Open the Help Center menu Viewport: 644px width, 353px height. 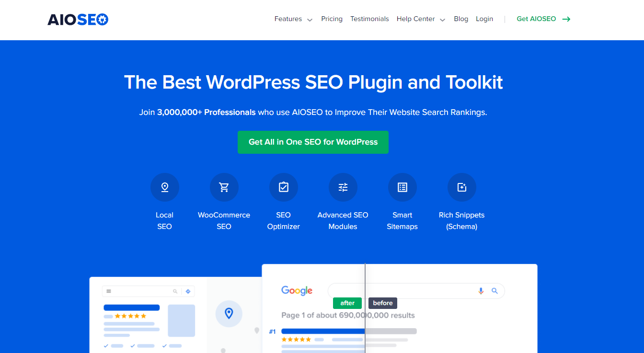click(416, 19)
